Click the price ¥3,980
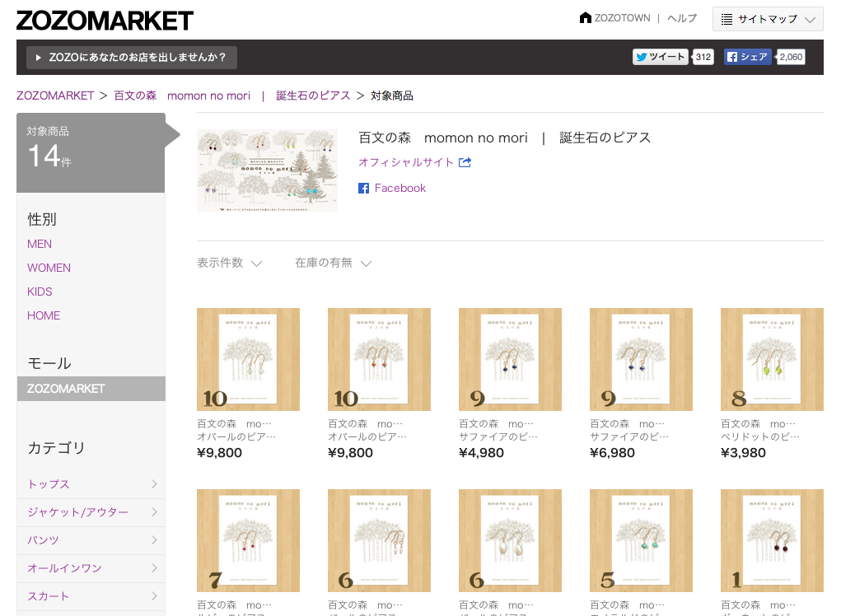 743,453
